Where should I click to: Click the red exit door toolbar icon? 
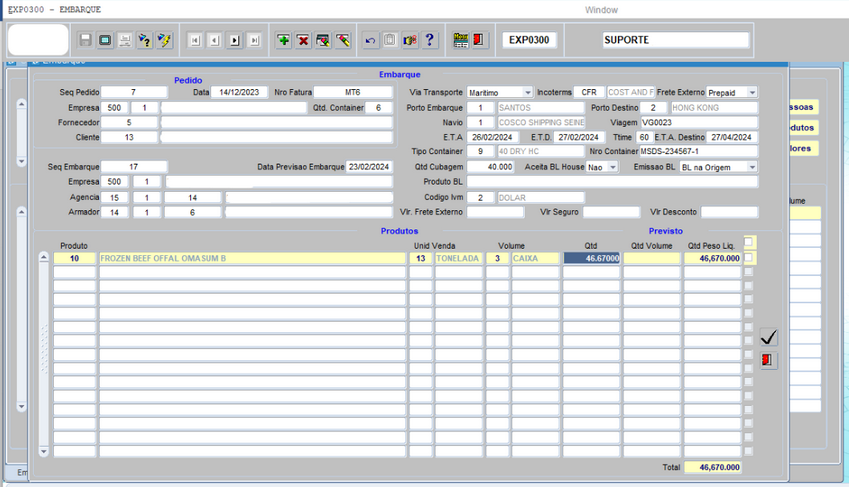[480, 40]
